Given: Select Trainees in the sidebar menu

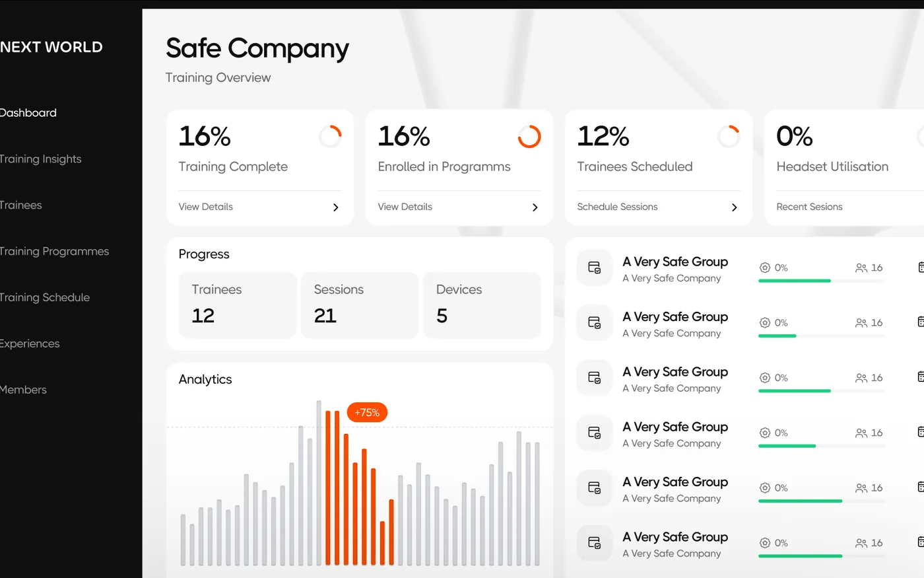Looking at the screenshot, I should click(x=21, y=205).
